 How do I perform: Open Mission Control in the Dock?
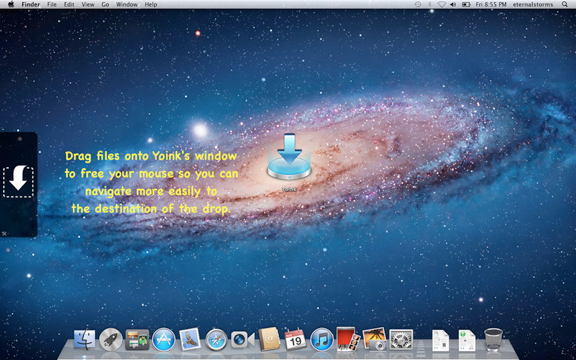click(x=137, y=339)
